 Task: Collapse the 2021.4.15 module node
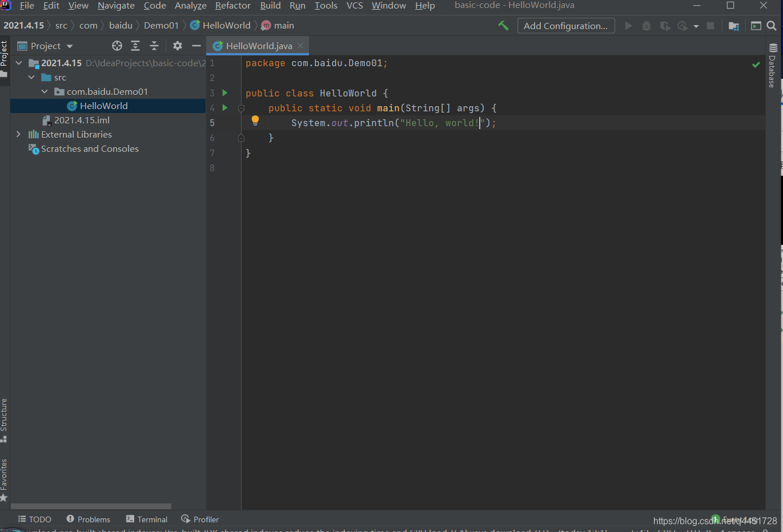[19, 63]
